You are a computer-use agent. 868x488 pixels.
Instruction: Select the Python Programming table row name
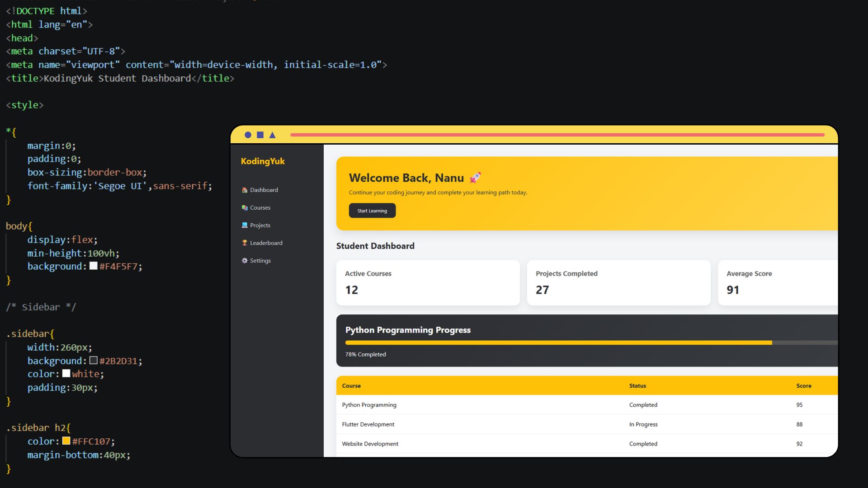click(369, 405)
